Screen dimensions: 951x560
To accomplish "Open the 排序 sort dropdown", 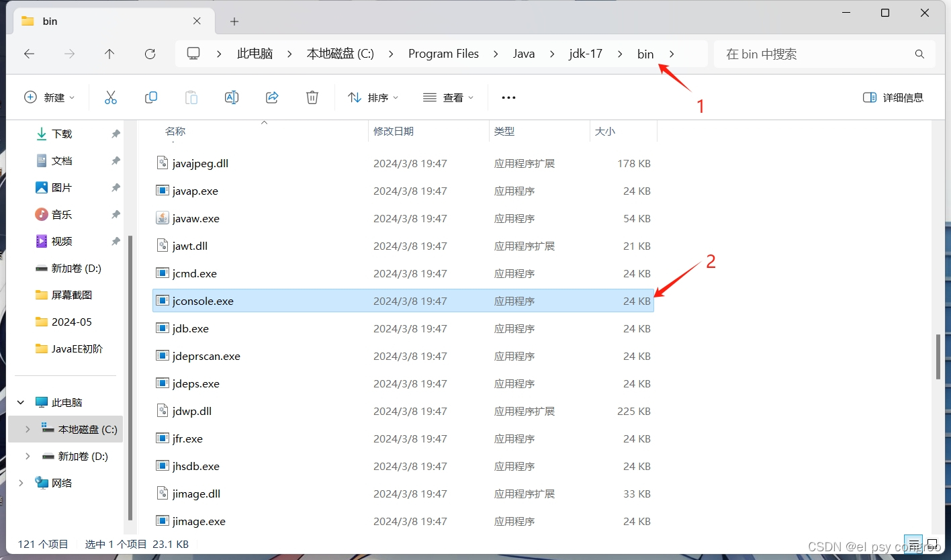I will coord(373,97).
